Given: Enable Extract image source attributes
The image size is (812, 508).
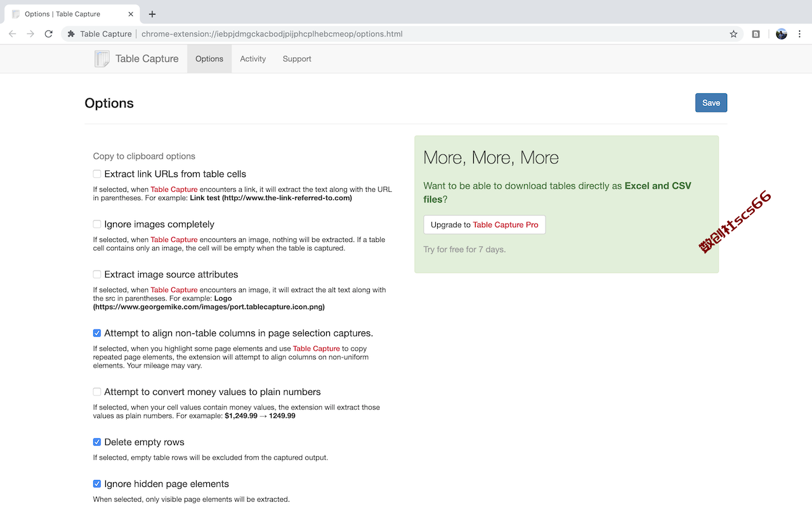Looking at the screenshot, I should coord(97,274).
